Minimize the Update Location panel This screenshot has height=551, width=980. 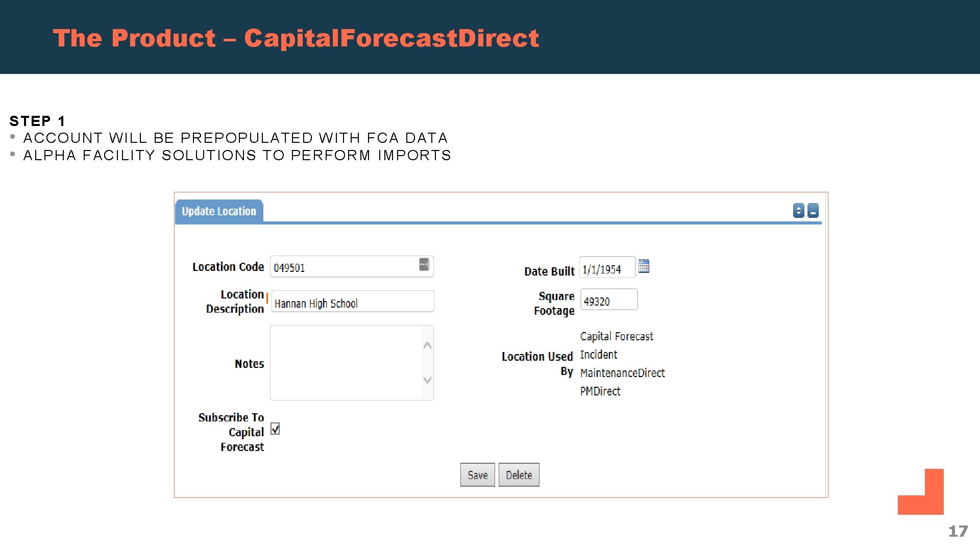click(813, 211)
